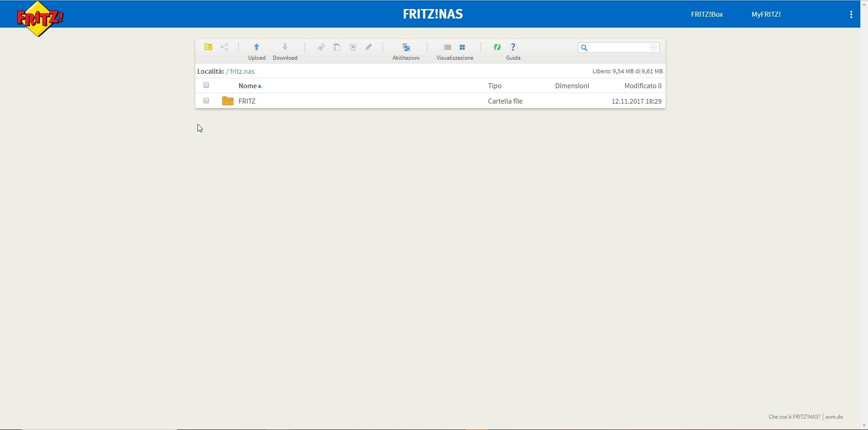Click the delete trash icon

[353, 47]
